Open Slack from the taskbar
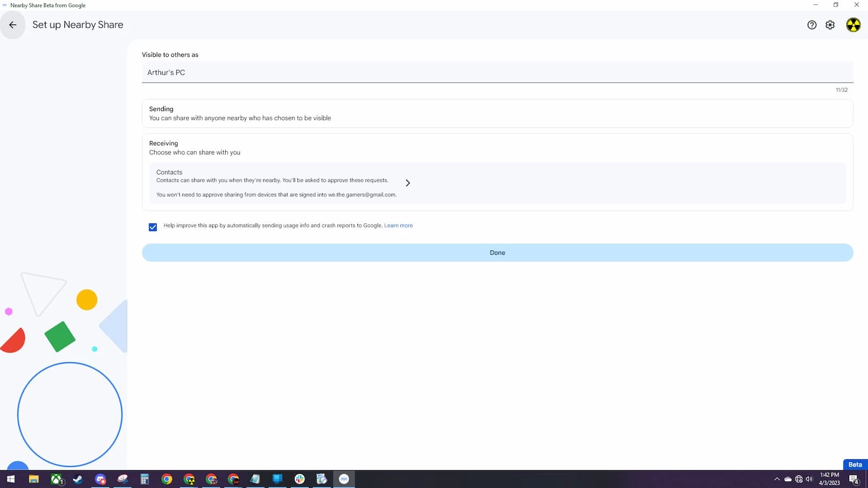Screen dimensions: 868x488 tap(299, 479)
